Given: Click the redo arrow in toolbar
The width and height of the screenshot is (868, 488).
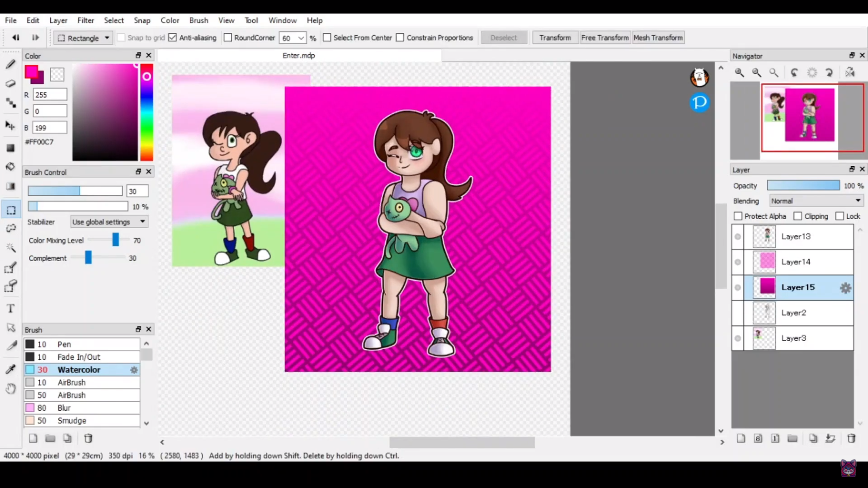Looking at the screenshot, I should tap(35, 38).
